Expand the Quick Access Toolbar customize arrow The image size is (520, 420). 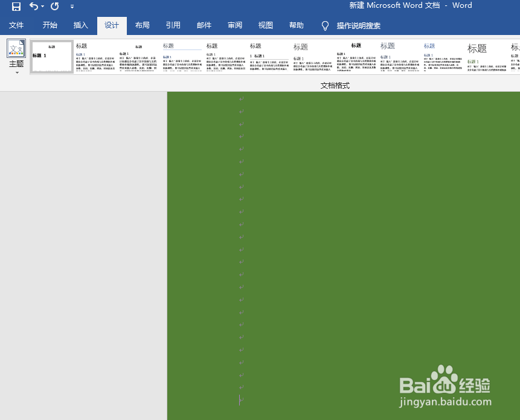click(x=72, y=5)
